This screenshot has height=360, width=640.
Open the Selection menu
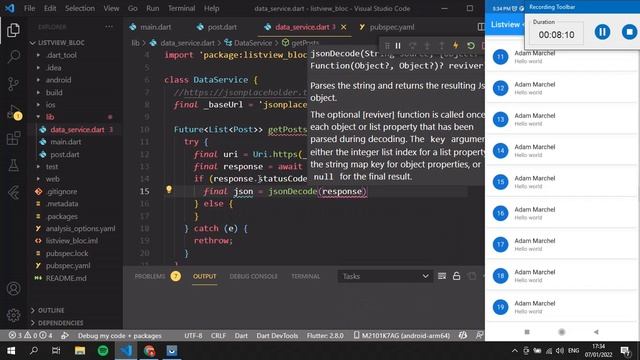(80, 8)
